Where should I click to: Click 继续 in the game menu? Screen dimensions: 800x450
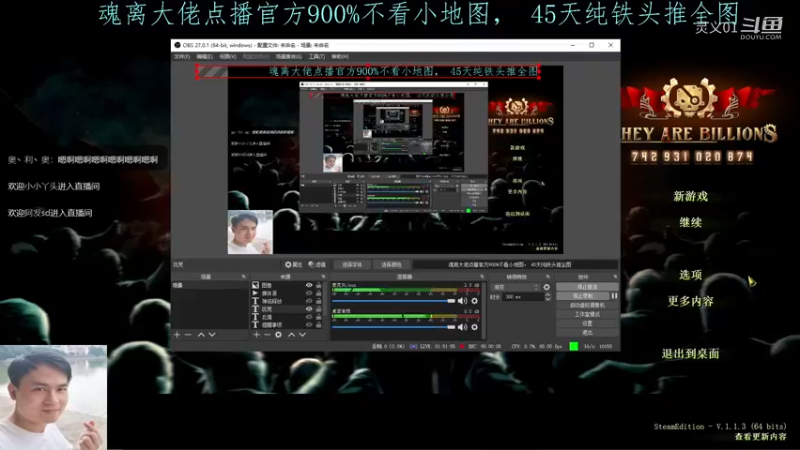click(690, 222)
